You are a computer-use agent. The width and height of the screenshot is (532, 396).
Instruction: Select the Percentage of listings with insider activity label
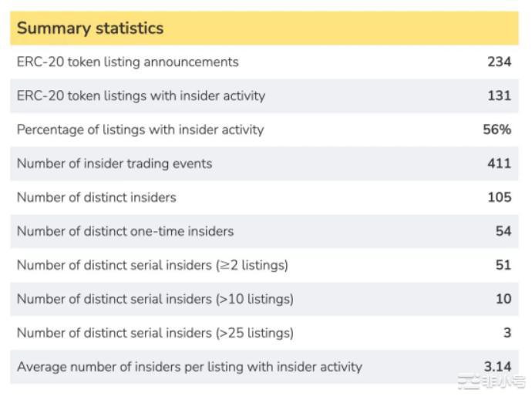140,129
